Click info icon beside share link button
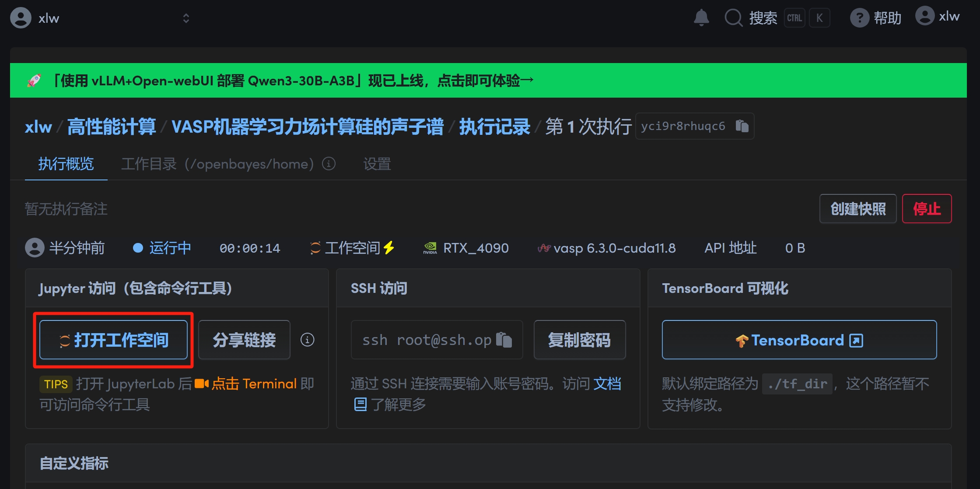 [307, 340]
